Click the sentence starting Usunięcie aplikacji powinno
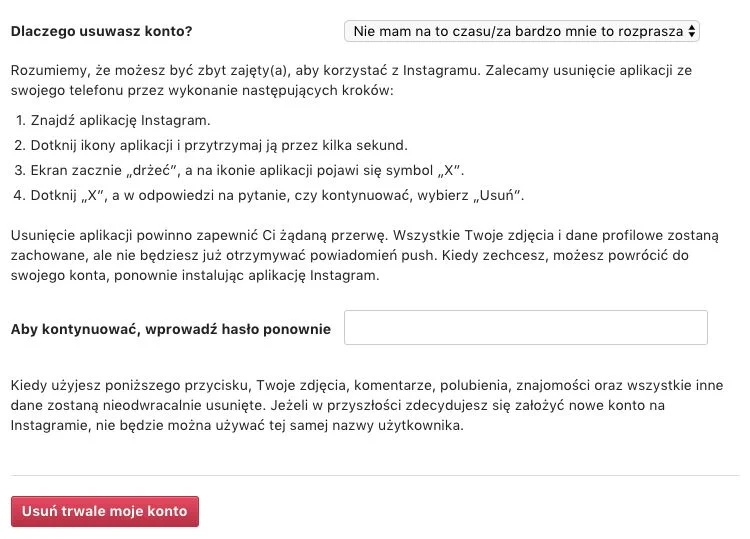The height and width of the screenshot is (539, 750). tap(199, 235)
